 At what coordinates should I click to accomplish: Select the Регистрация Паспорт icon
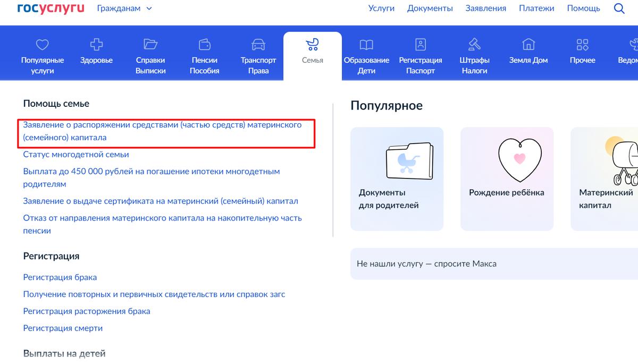coord(421,45)
